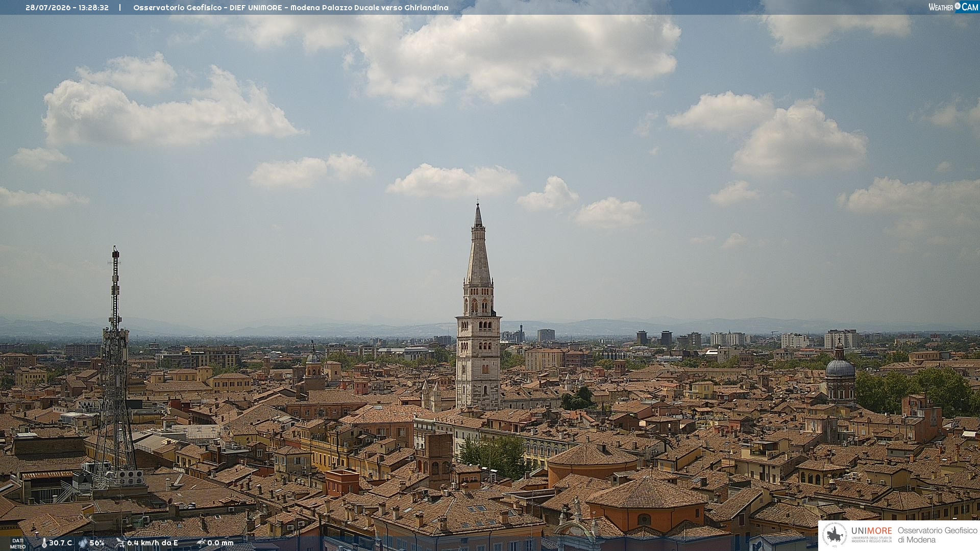Click the DATI METEO label
The height and width of the screenshot is (551, 980).
tap(18, 544)
